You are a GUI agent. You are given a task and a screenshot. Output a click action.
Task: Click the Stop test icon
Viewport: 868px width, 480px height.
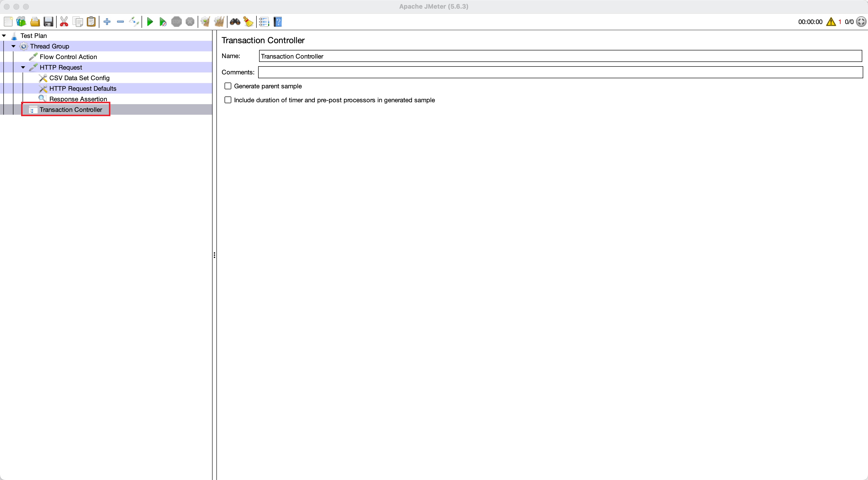[177, 22]
